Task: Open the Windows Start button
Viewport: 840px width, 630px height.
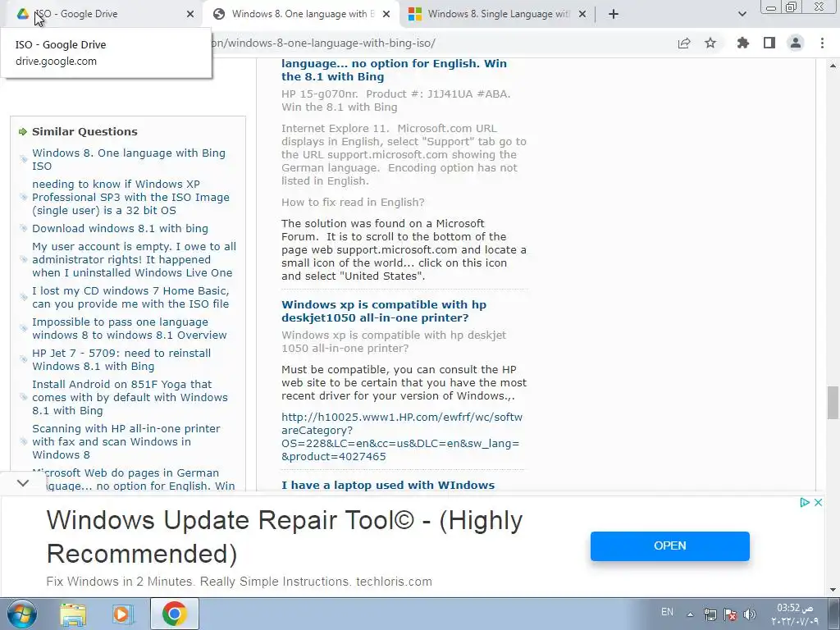Action: (x=21, y=614)
